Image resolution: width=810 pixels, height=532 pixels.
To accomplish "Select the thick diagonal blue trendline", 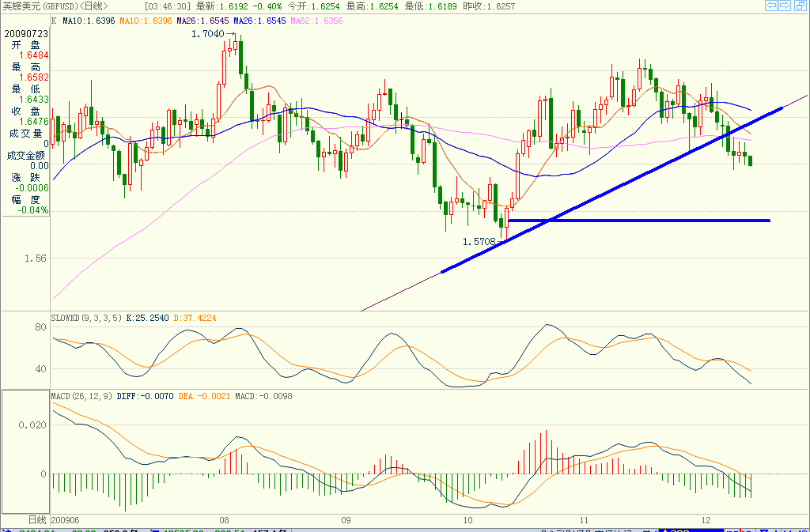I will [613, 189].
